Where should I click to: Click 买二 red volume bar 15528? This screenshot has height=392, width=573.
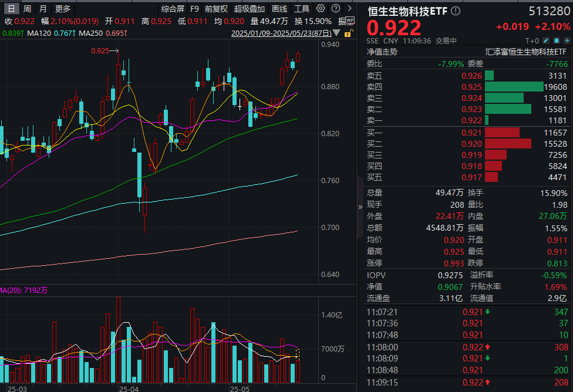click(508, 144)
